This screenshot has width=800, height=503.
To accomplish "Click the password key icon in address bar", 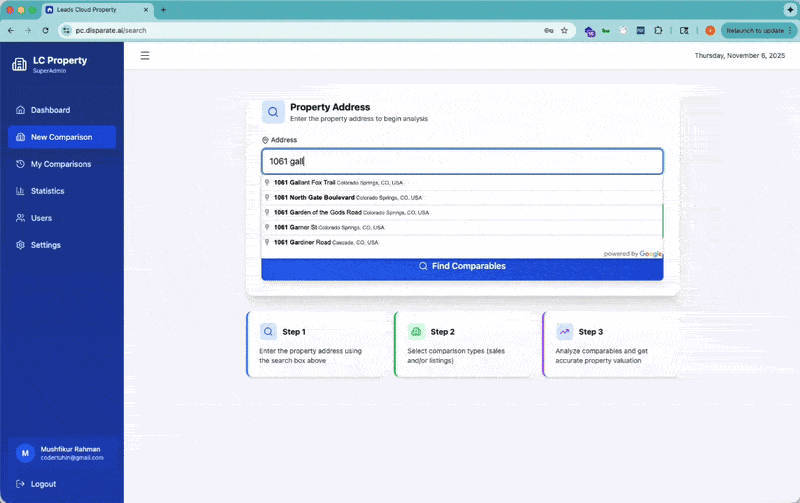I will click(548, 31).
